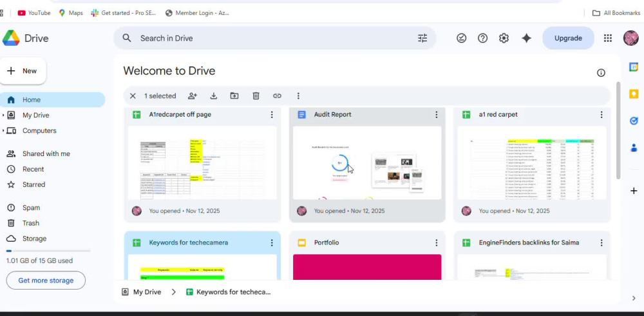Open advanced search filter options
644x316 pixels.
[x=422, y=38]
